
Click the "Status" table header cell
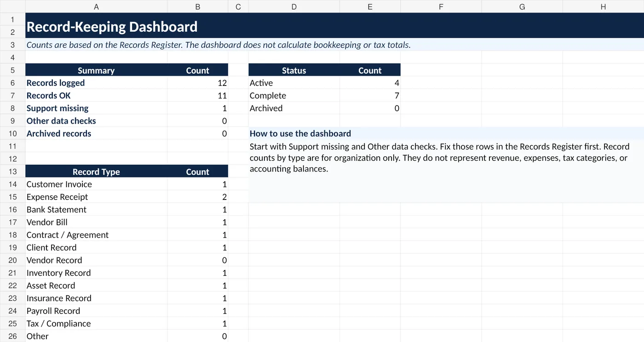294,70
